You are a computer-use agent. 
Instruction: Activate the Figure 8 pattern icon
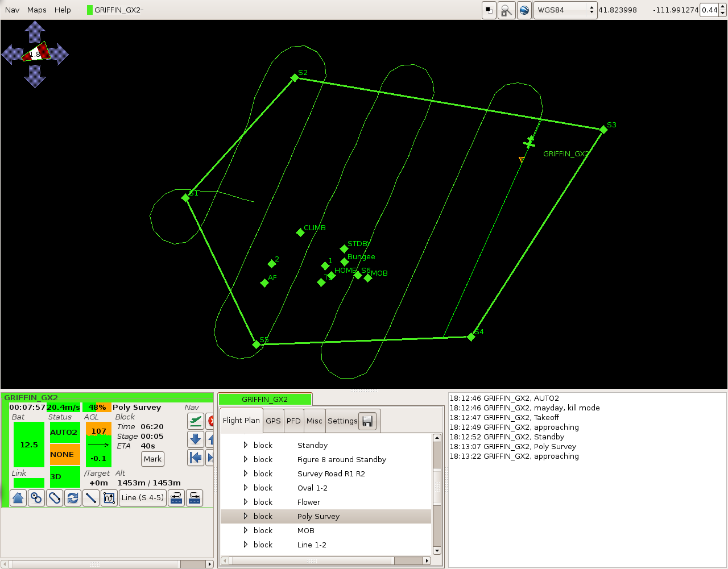pyautogui.click(x=36, y=498)
